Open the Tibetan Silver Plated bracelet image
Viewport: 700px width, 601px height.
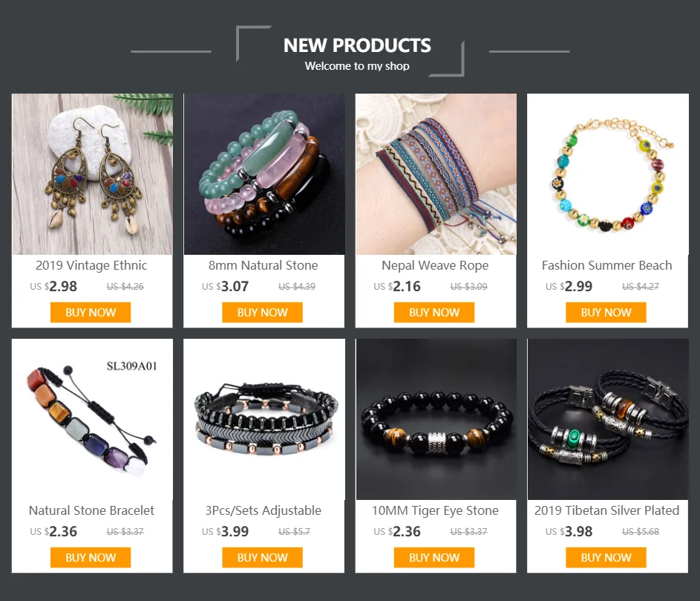608,419
